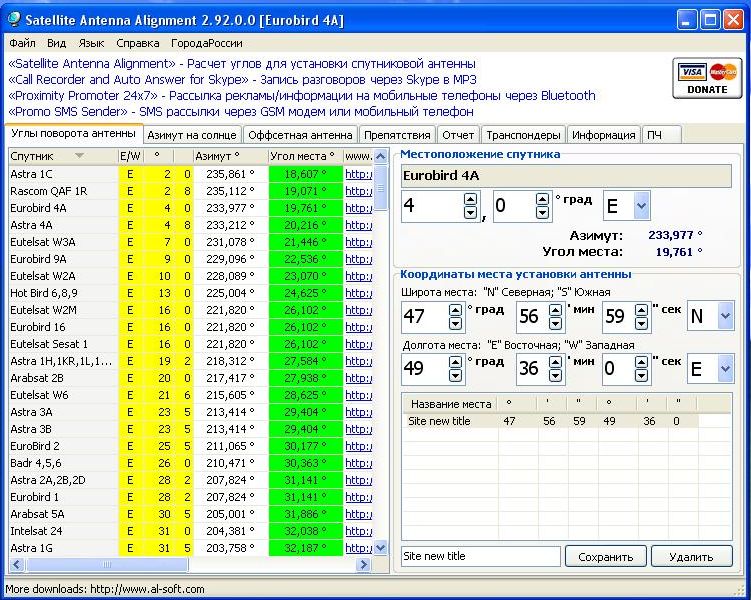Decrease satellite decimal degrees down spinner
751x600 pixels.
point(542,212)
